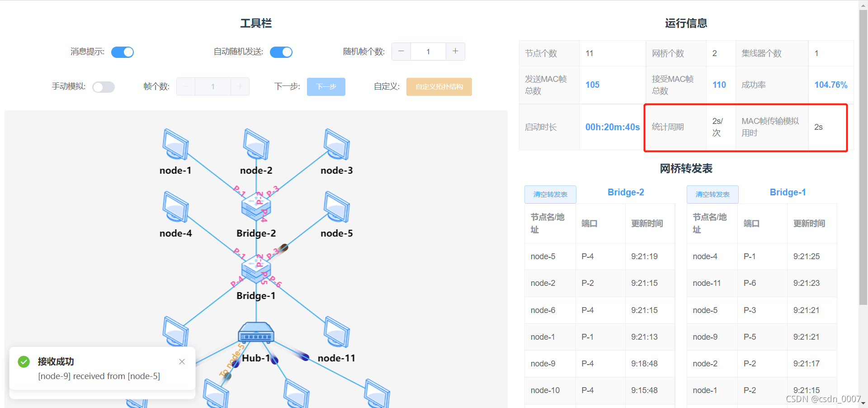The image size is (868, 408).
Task: Toggle the 消息提示 switch off
Action: [x=123, y=52]
